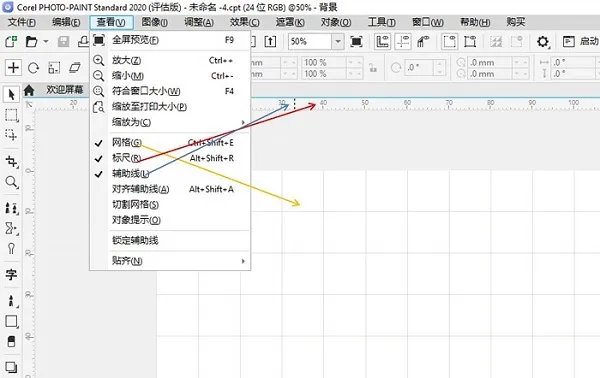The height and width of the screenshot is (378, 600).
Task: Select the Rectangle Mask tool
Action: click(x=11, y=115)
